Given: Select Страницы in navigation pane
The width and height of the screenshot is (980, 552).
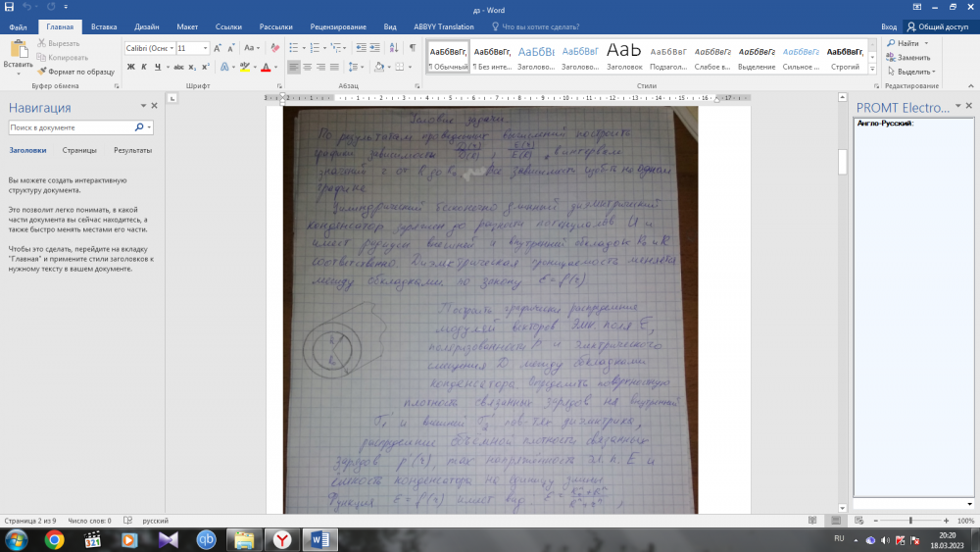Looking at the screenshot, I should click(79, 151).
